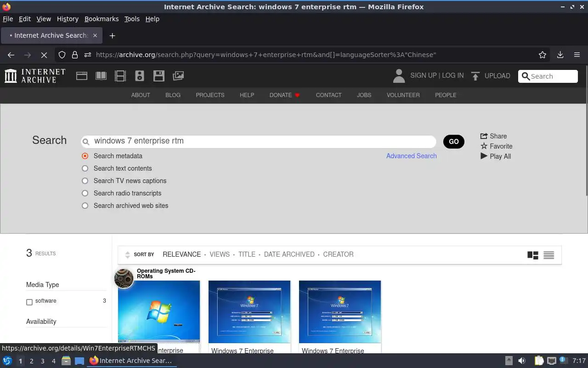Stop loading the page
The image size is (588, 368).
click(44, 55)
